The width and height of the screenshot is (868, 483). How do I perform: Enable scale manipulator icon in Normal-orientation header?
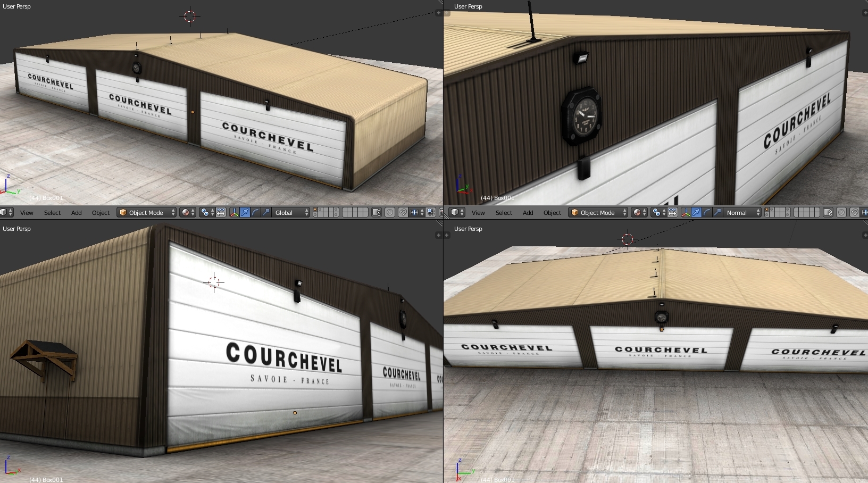[717, 212]
